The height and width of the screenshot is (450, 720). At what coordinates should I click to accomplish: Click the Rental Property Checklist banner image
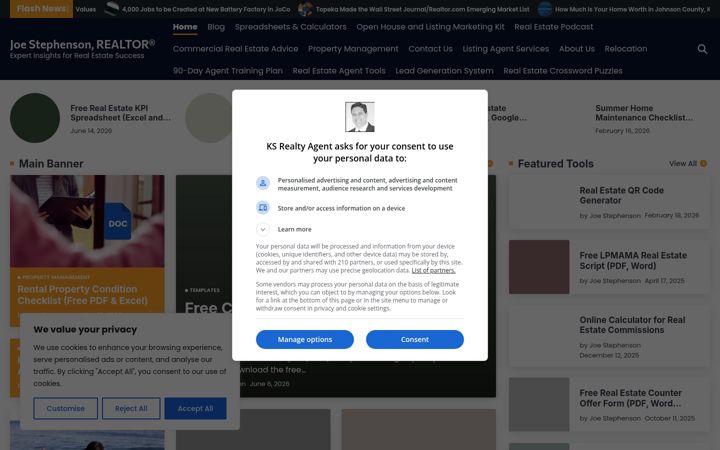87,221
